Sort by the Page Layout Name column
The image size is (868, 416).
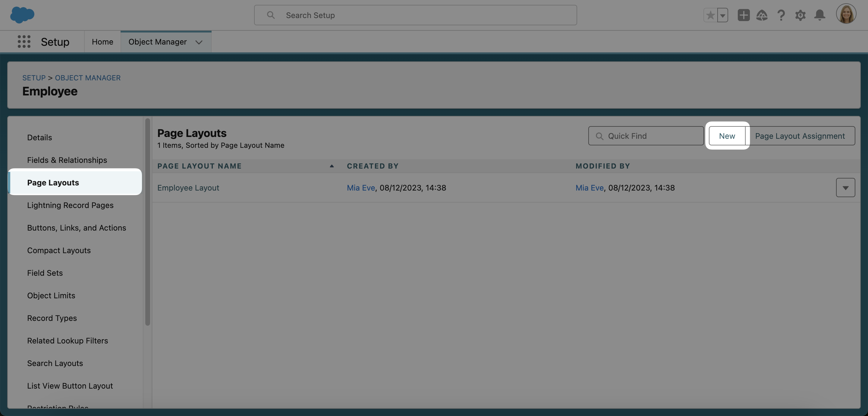point(200,166)
